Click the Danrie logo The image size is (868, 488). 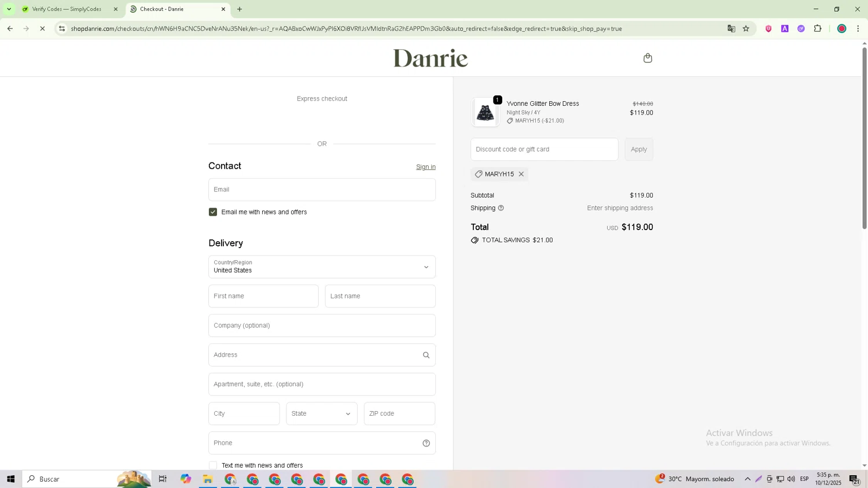pyautogui.click(x=431, y=58)
